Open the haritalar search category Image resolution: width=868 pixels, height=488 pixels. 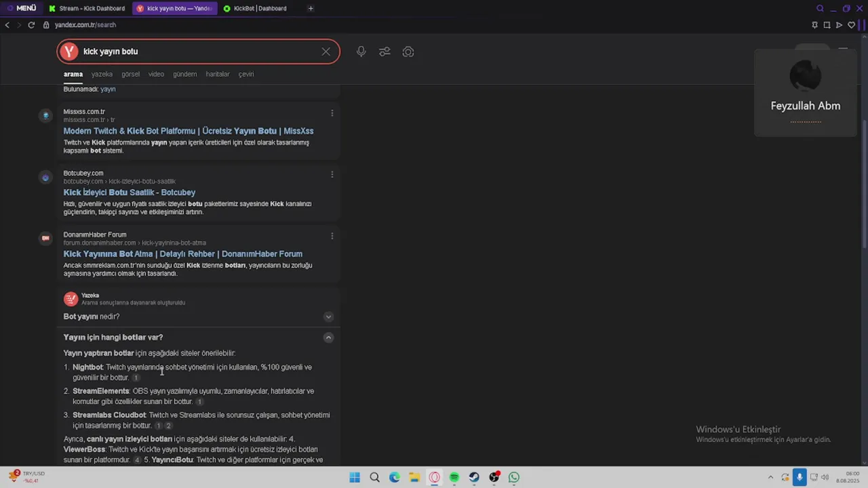coord(218,74)
